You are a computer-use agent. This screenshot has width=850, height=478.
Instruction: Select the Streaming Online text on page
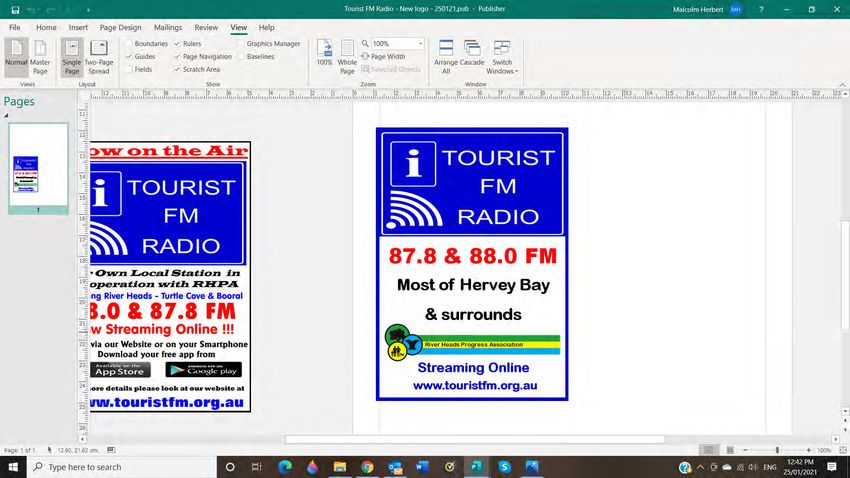point(473,367)
